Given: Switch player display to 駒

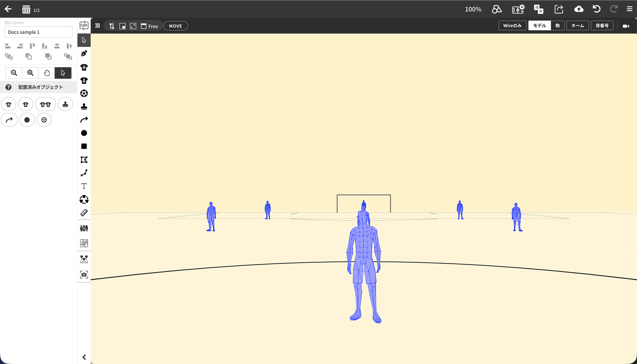Looking at the screenshot, I should (557, 26).
